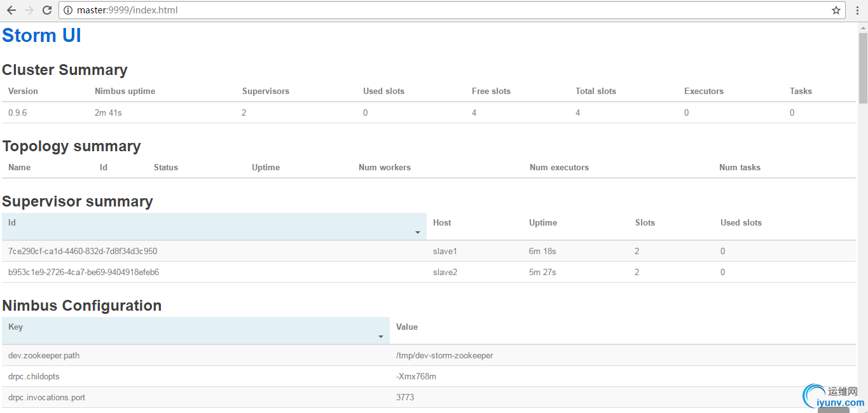The image size is (868, 413).
Task: Sort supervisors by Uptime column
Action: 543,222
